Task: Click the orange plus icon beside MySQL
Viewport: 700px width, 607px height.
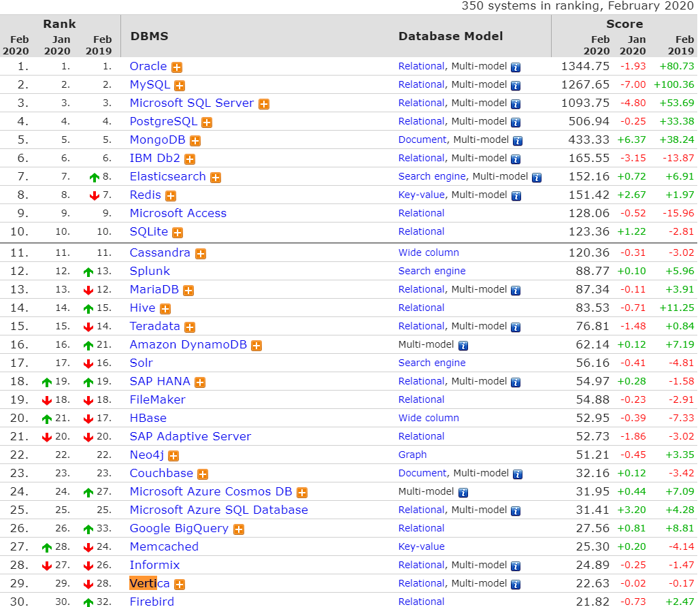Action: 180,86
